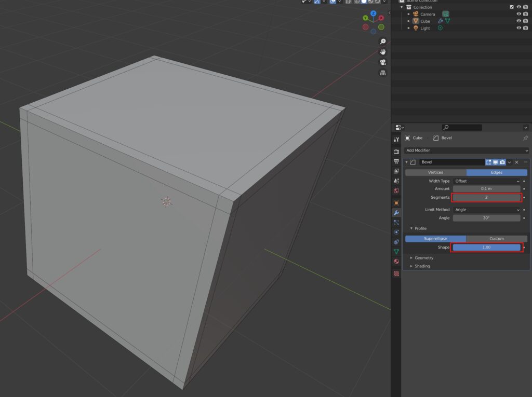Switch bevel mode to Vertices
Image resolution: width=532 pixels, height=397 pixels.
tap(435, 172)
